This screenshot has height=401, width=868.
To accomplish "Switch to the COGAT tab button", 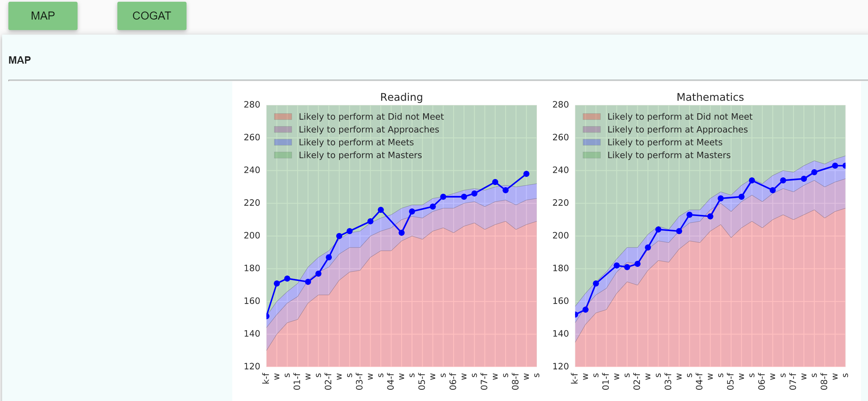I will coord(152,16).
